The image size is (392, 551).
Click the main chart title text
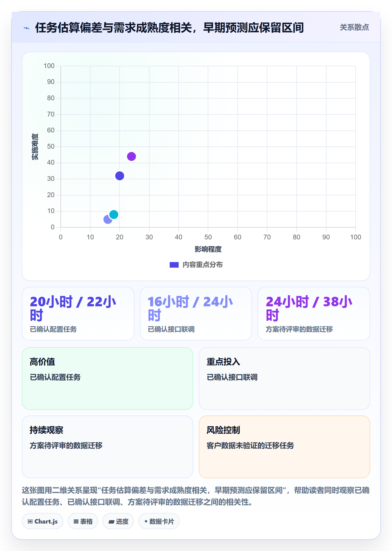pos(169,28)
